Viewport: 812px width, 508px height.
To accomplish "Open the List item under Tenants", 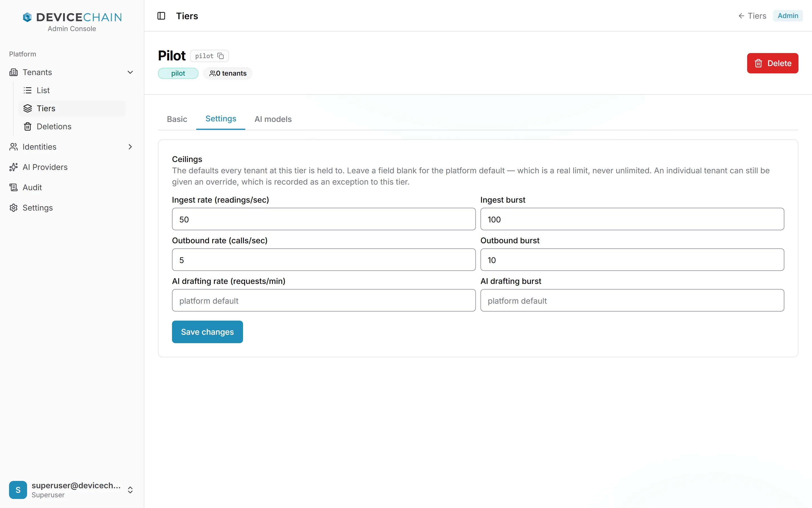I will pyautogui.click(x=72, y=90).
